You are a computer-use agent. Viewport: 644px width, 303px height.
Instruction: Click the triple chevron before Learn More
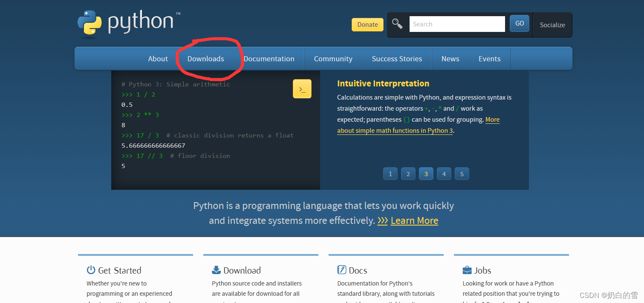[383, 221]
